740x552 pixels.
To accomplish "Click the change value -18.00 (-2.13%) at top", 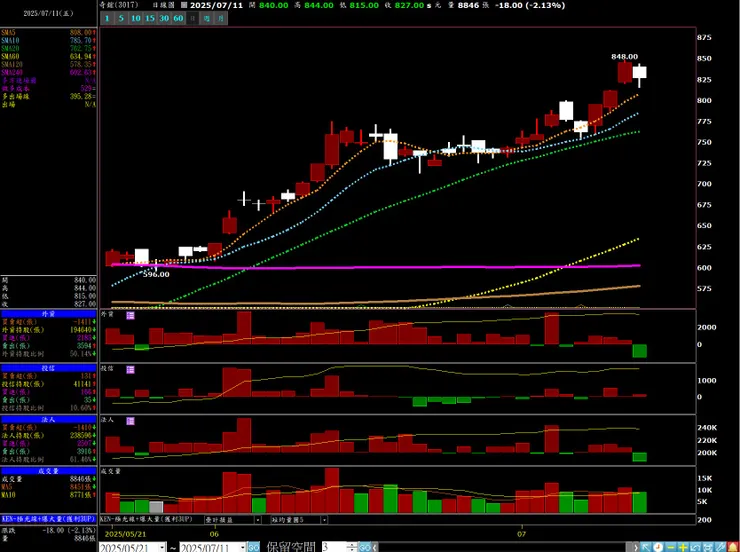I will 530,5.
